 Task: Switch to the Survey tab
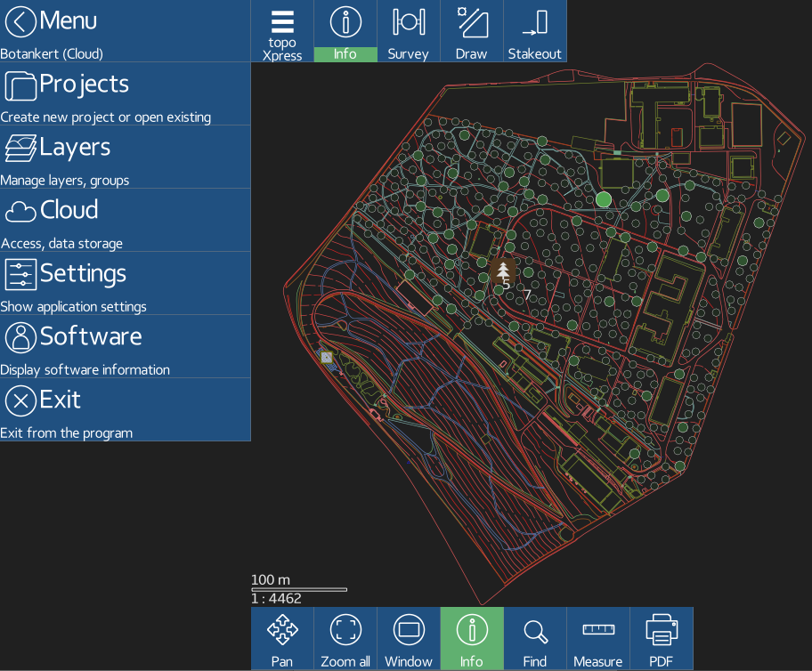[x=409, y=31]
